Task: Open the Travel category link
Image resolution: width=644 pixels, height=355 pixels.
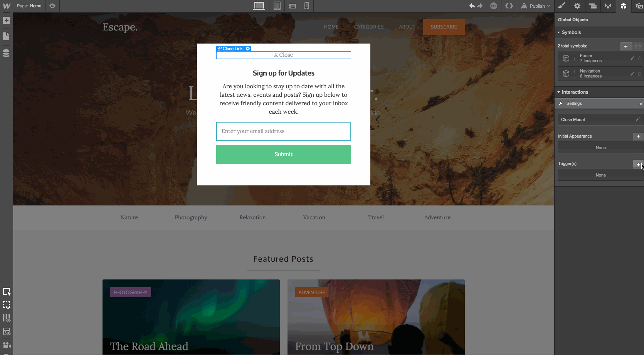Action: tap(376, 217)
